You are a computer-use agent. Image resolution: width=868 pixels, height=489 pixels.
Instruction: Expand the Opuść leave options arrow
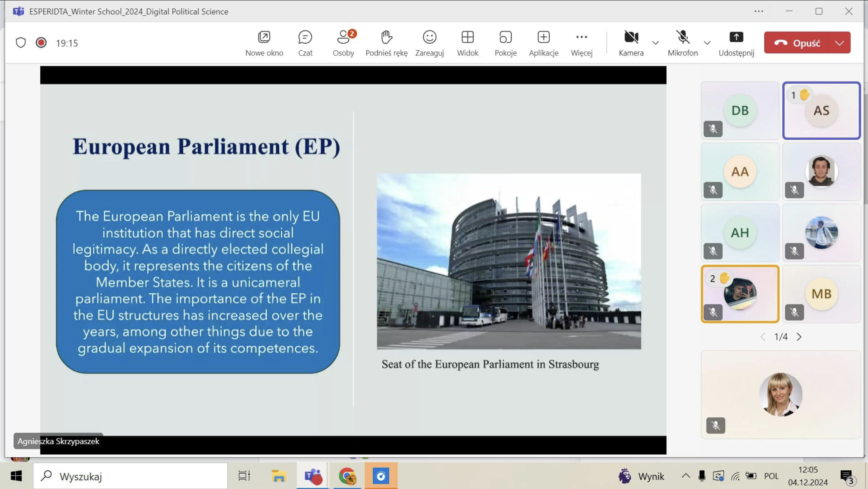(x=840, y=43)
